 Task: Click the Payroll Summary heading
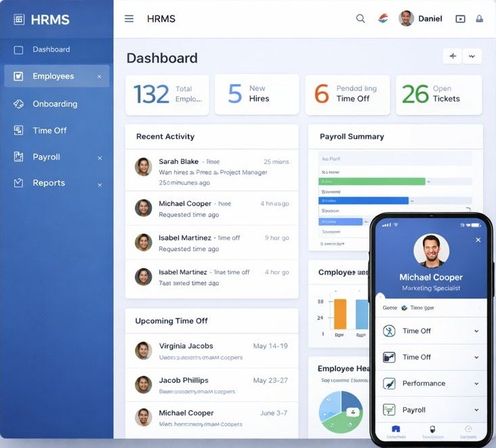point(352,136)
